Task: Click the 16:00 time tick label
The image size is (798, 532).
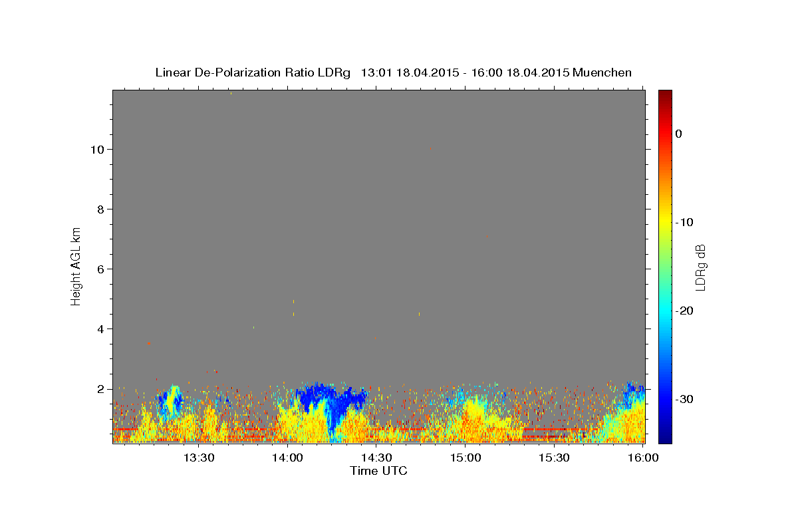Action: pyautogui.click(x=643, y=458)
